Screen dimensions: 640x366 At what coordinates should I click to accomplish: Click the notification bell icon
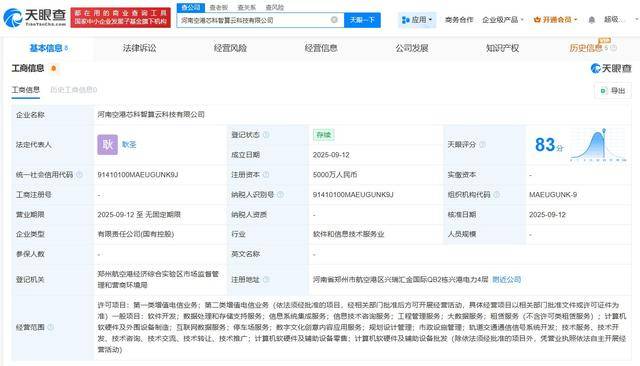click(591, 20)
